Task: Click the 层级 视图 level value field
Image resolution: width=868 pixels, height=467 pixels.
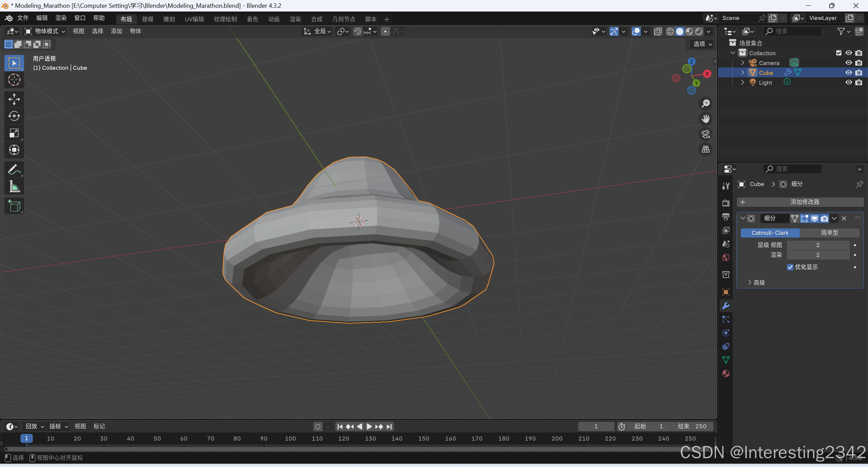Action: coord(817,245)
